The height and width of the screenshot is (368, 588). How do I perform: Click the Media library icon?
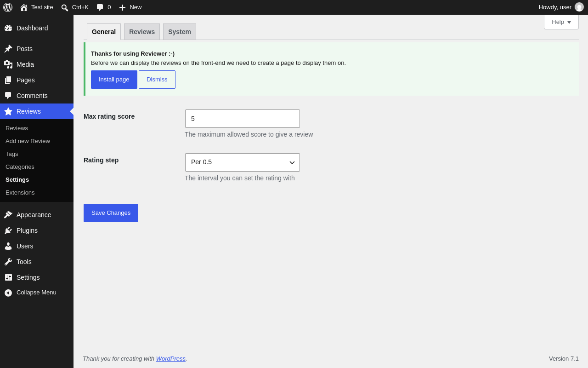point(8,64)
